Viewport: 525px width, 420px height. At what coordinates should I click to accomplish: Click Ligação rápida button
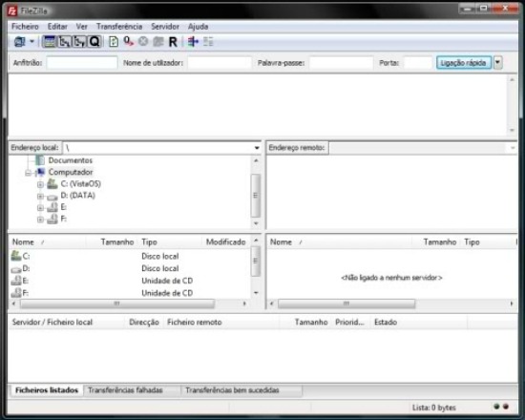coord(464,63)
